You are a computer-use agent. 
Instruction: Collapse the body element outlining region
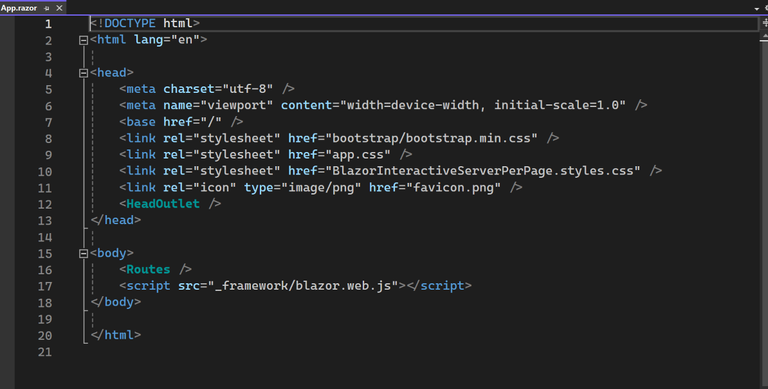pyautogui.click(x=83, y=253)
